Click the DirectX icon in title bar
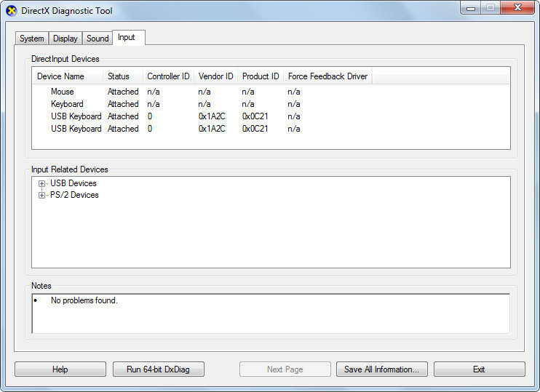The width and height of the screenshot is (540, 392). (x=12, y=11)
